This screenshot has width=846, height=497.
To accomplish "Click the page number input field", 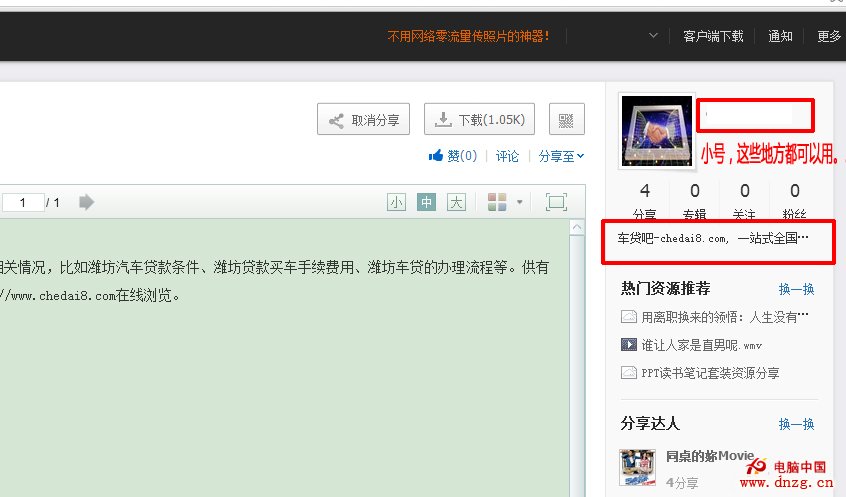I will (x=23, y=202).
